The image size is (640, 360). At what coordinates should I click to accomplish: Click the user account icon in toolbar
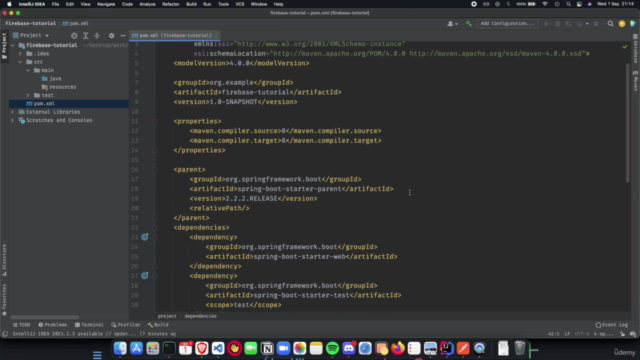pos(452,24)
